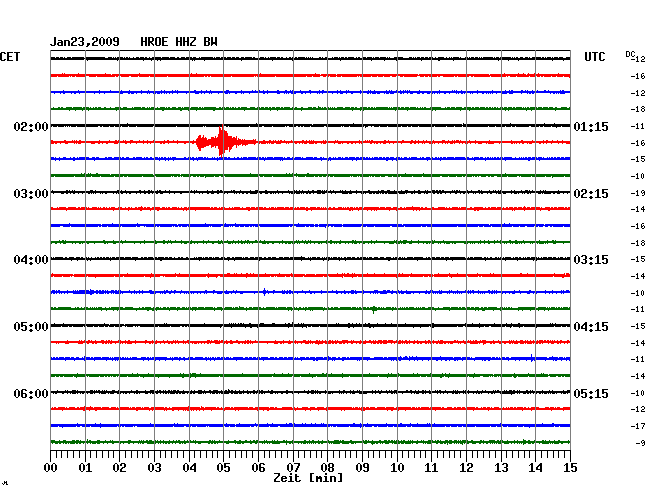Select the 06:00 CET time label

click(x=31, y=393)
